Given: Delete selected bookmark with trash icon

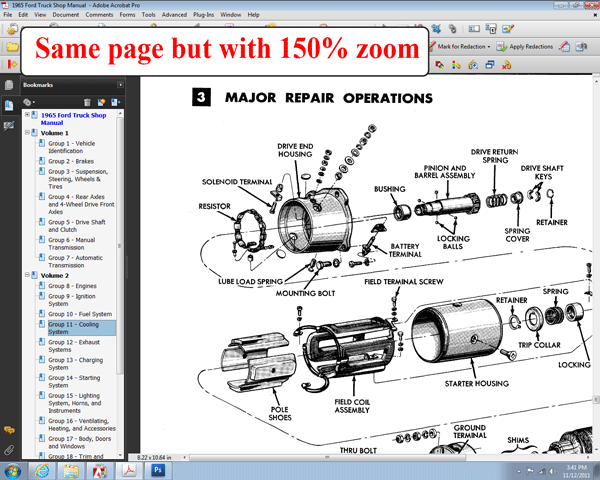Looking at the screenshot, I should (x=87, y=102).
